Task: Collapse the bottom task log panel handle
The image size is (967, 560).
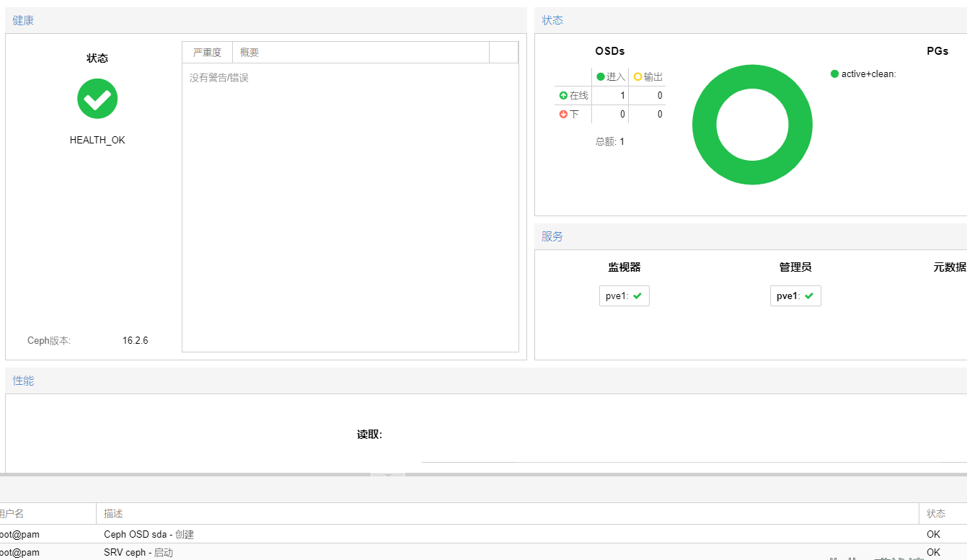Action: (388, 475)
